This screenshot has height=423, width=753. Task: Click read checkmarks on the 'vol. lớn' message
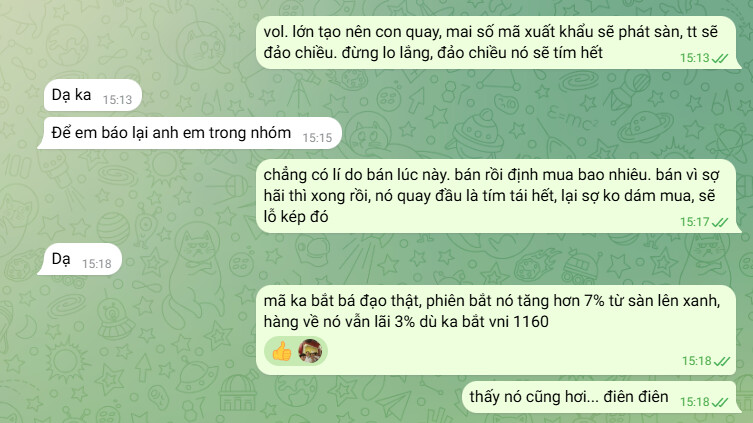(x=720, y=59)
